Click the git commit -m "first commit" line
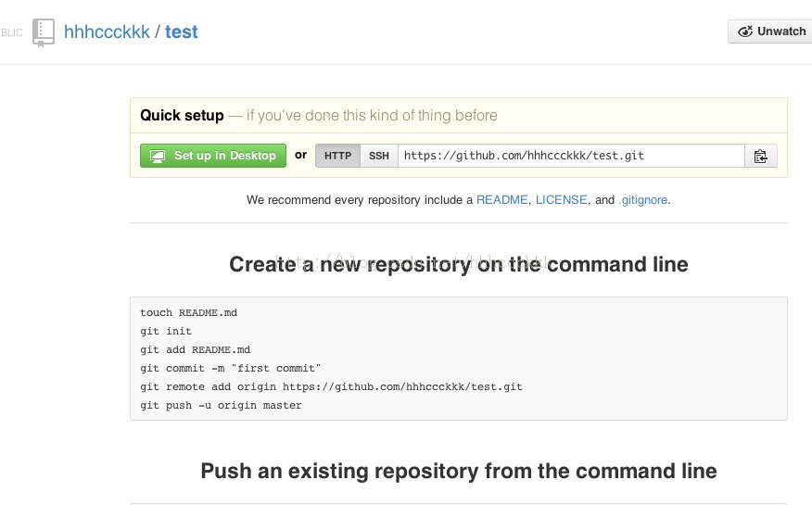This screenshot has width=812, height=505. (231, 369)
